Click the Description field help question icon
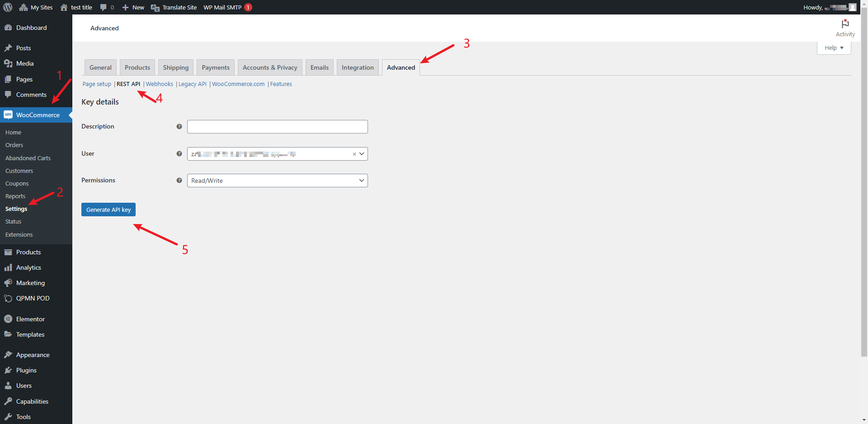Screen dimensions: 868x424 coord(179,127)
